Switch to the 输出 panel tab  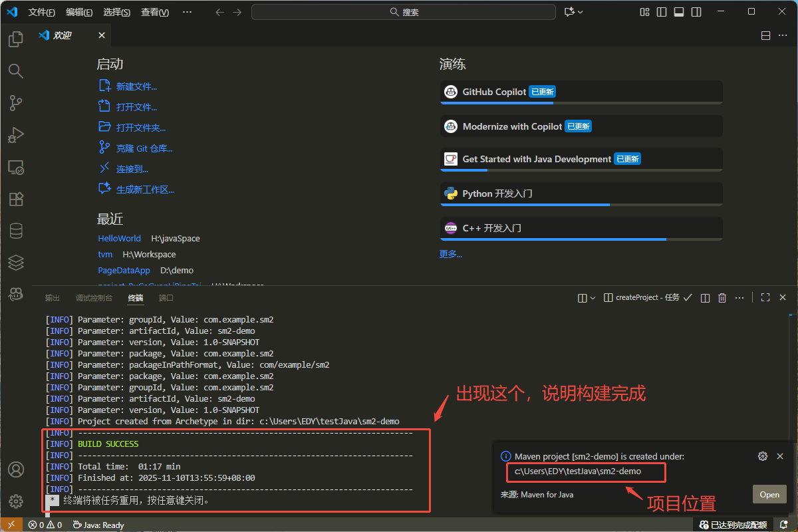[53, 298]
